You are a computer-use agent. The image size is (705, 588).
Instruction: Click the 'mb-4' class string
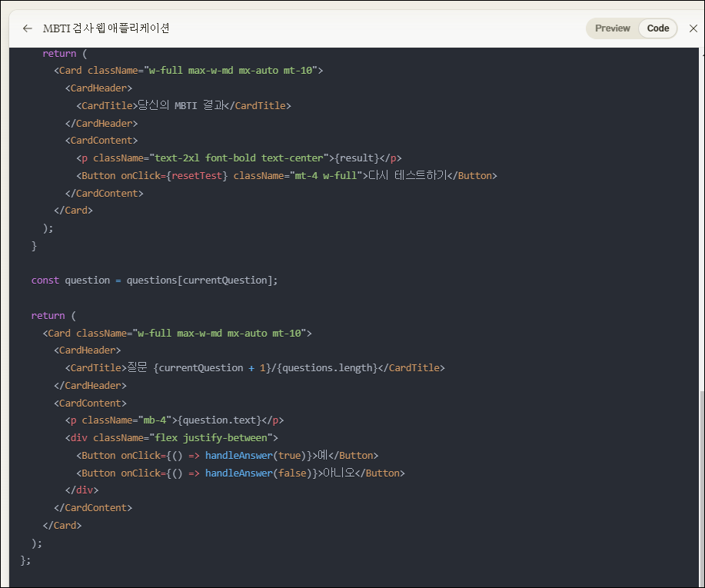click(155, 420)
